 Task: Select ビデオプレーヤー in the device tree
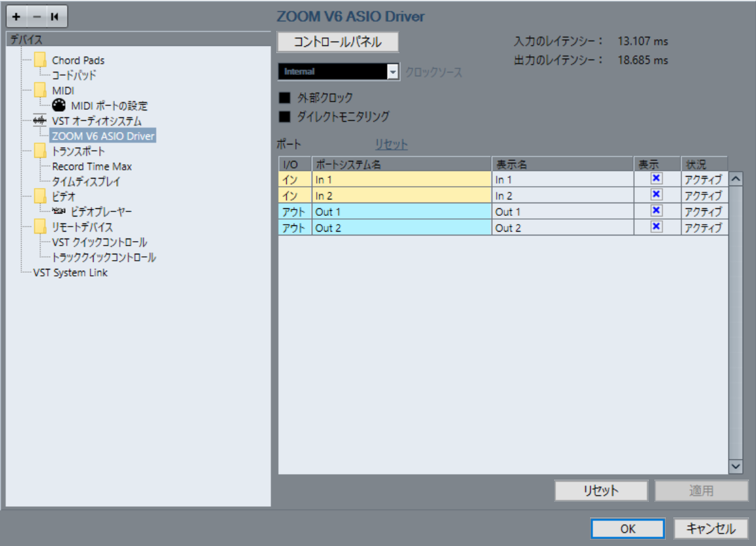click(101, 211)
